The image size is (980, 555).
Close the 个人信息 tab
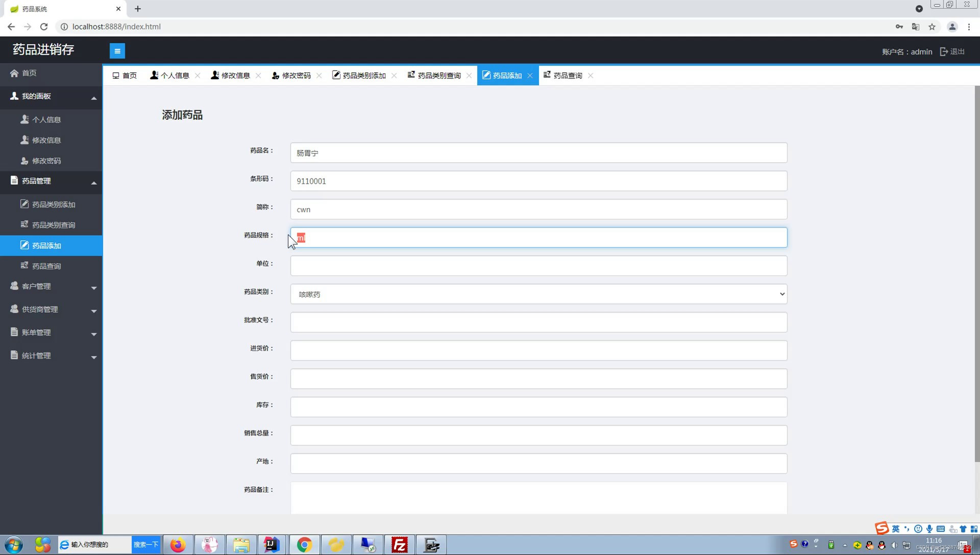pyautogui.click(x=198, y=75)
